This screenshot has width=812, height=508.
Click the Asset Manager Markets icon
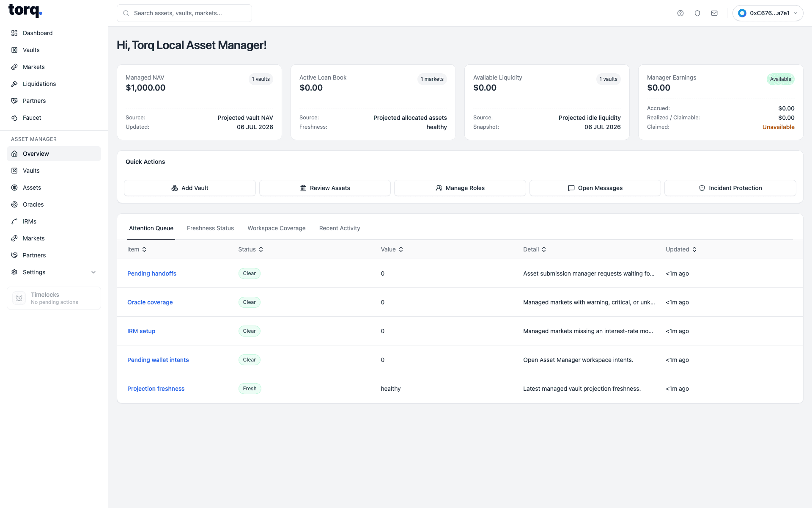click(x=14, y=238)
